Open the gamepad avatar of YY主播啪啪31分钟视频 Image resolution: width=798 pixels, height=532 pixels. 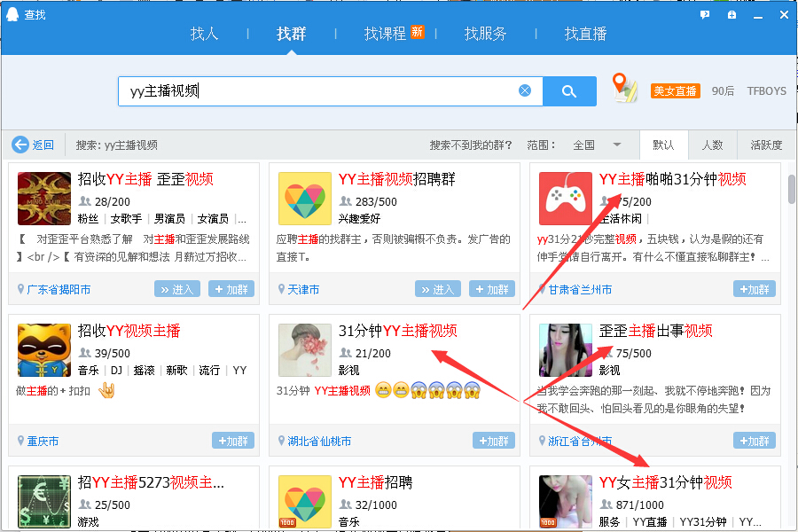[x=566, y=199]
